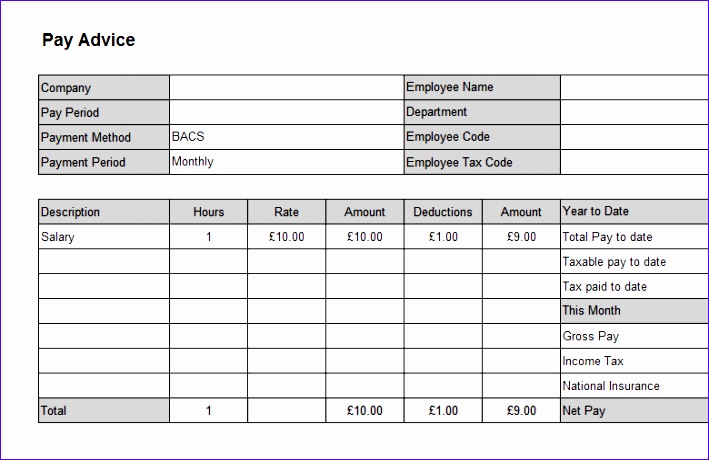This screenshot has width=709, height=460.
Task: Click the Salary rate £10.00 cell
Action: pos(287,237)
